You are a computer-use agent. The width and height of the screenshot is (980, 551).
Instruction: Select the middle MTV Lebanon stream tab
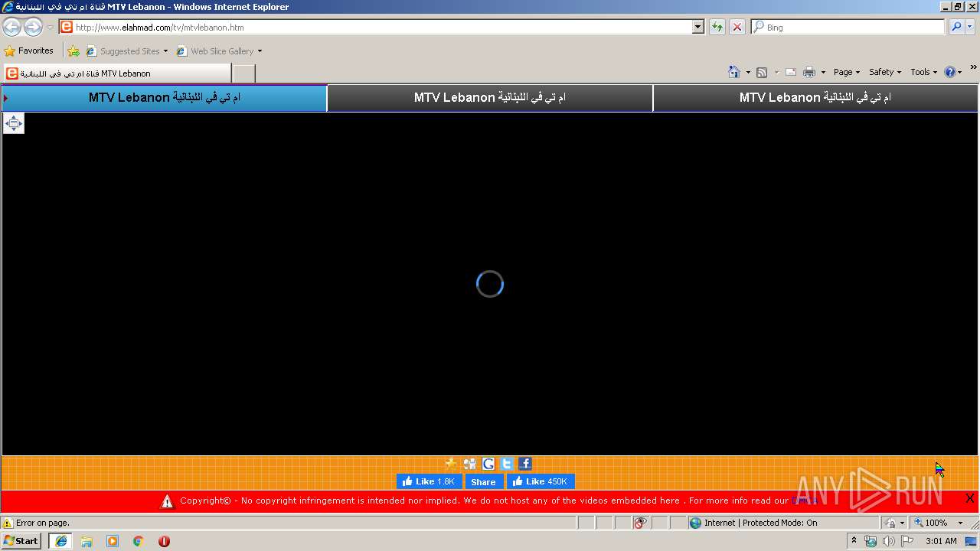click(x=490, y=98)
